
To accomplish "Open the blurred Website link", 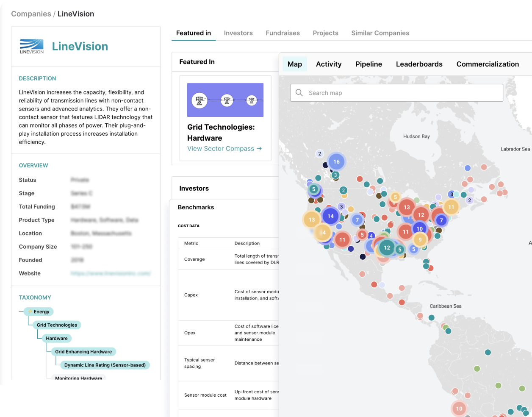I will click(x=111, y=273).
